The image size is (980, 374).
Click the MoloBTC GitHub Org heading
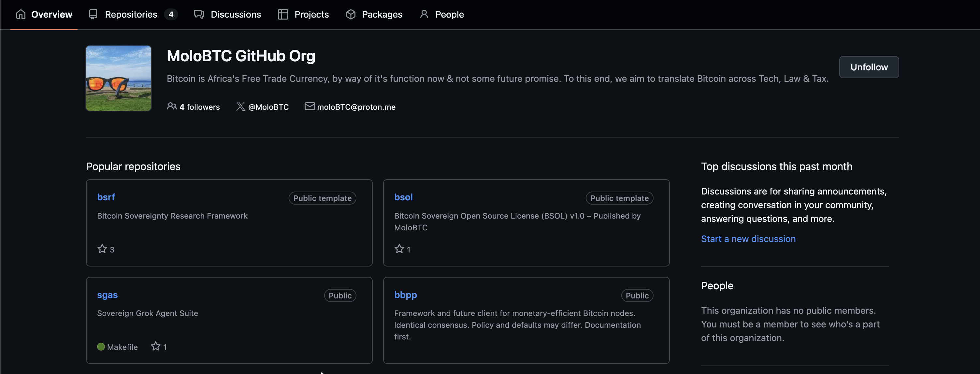click(x=241, y=56)
